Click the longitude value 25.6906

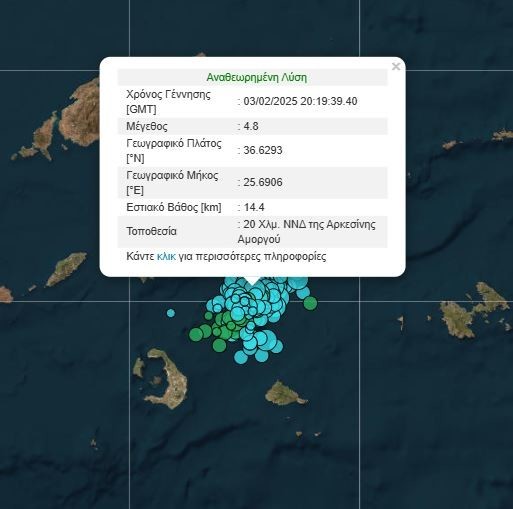263,182
